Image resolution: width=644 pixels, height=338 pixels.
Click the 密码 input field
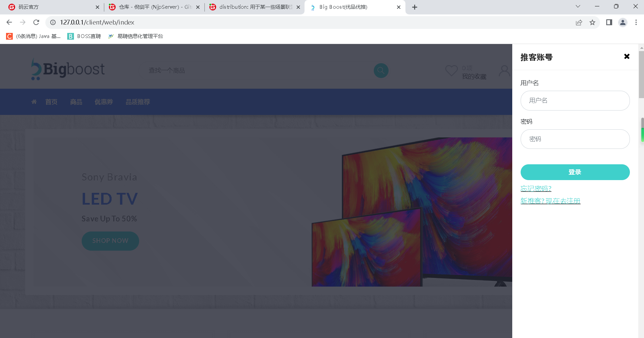pos(575,139)
